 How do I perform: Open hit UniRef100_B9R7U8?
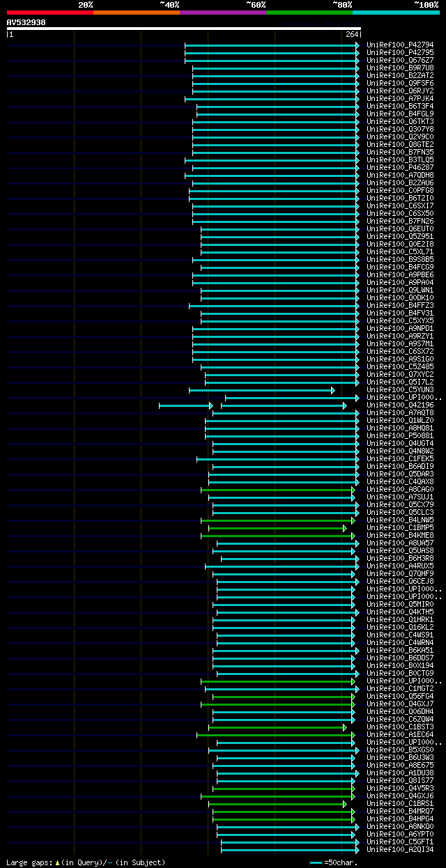point(400,68)
